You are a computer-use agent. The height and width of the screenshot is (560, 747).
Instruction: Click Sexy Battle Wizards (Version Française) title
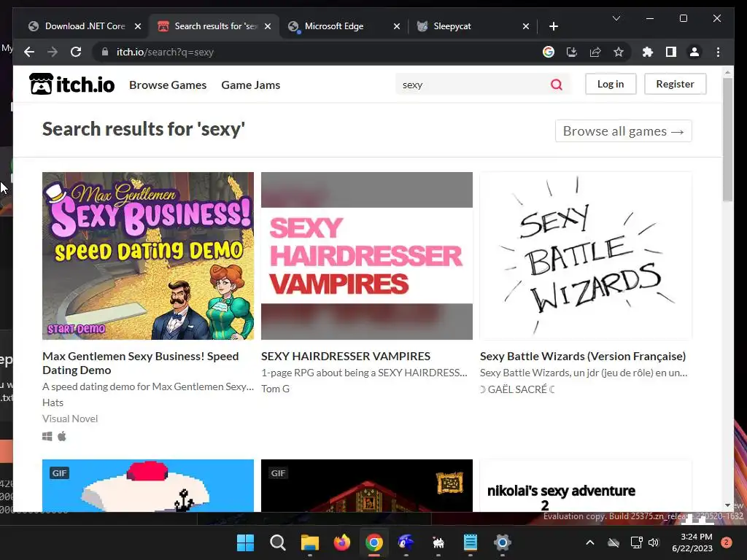[583, 356]
